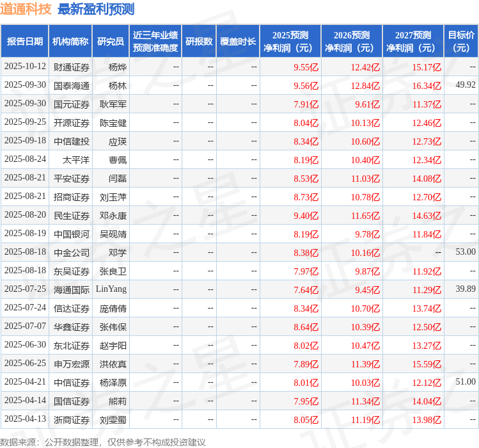Image resolution: width=479 pixels, height=448 pixels.
Task: Click the 13.98亿 profit value
Action: [x=427, y=420]
